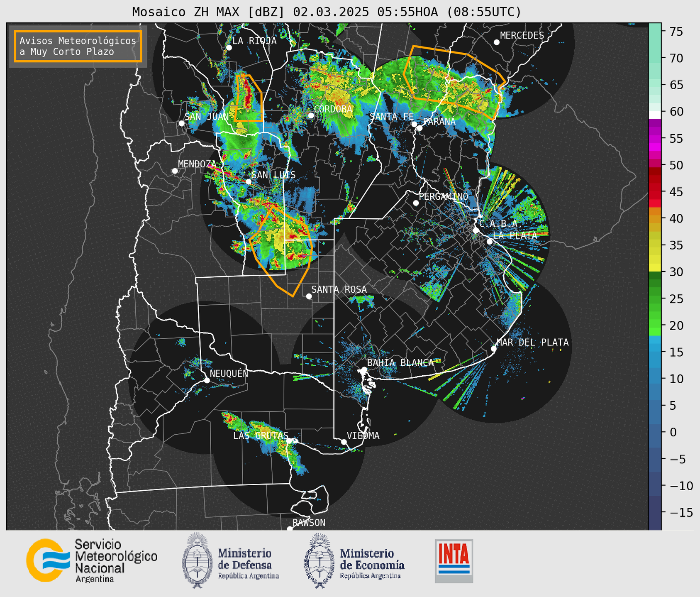Click the Mosaico ZH MAX title text
Viewport: 700px width, 597px height.
coord(327,12)
